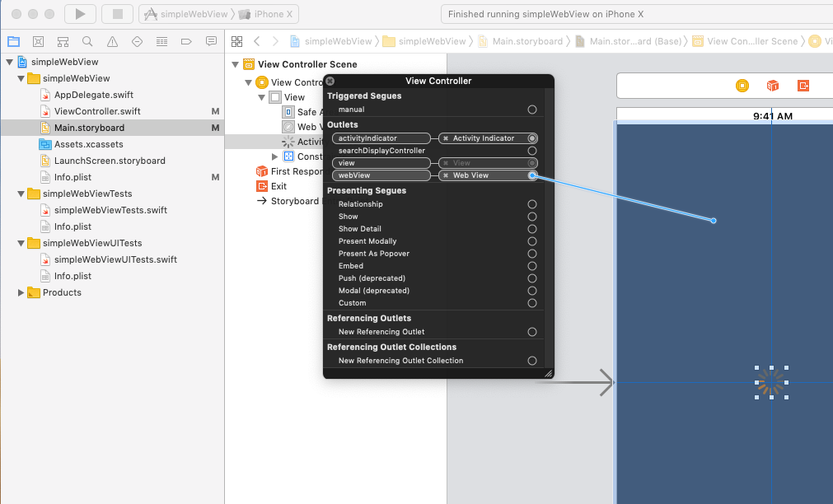Remove the Activity Indicator outlet connection
Image resolution: width=833 pixels, height=504 pixels.
[x=446, y=138]
